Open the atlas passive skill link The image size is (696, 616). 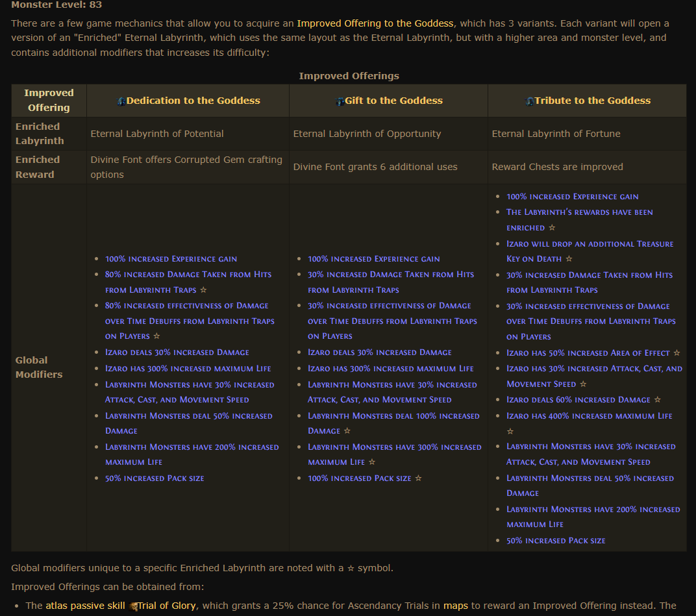[x=85, y=606]
